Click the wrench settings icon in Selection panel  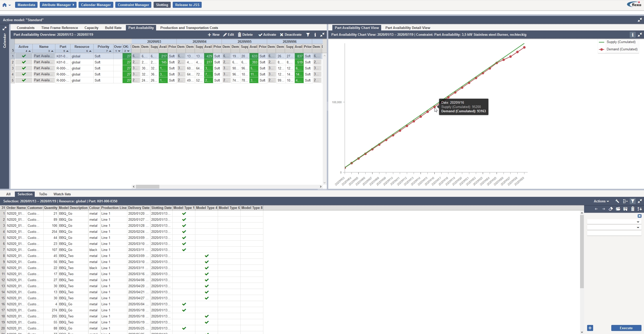(x=617, y=201)
